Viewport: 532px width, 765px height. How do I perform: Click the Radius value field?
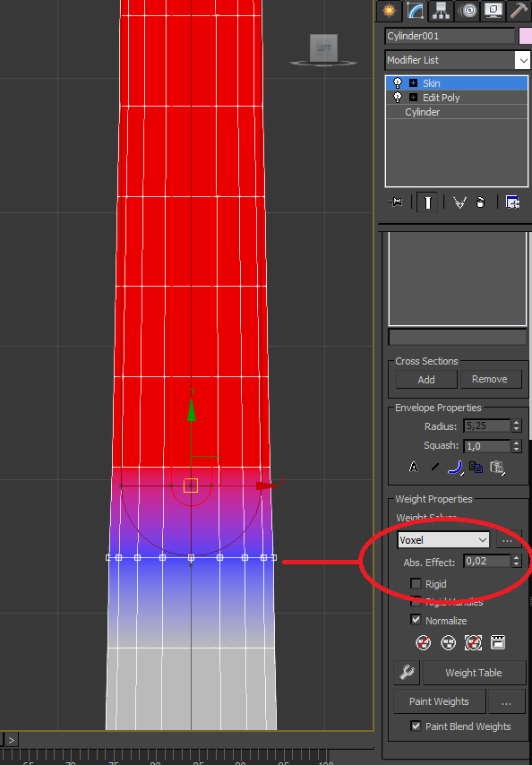(x=486, y=425)
